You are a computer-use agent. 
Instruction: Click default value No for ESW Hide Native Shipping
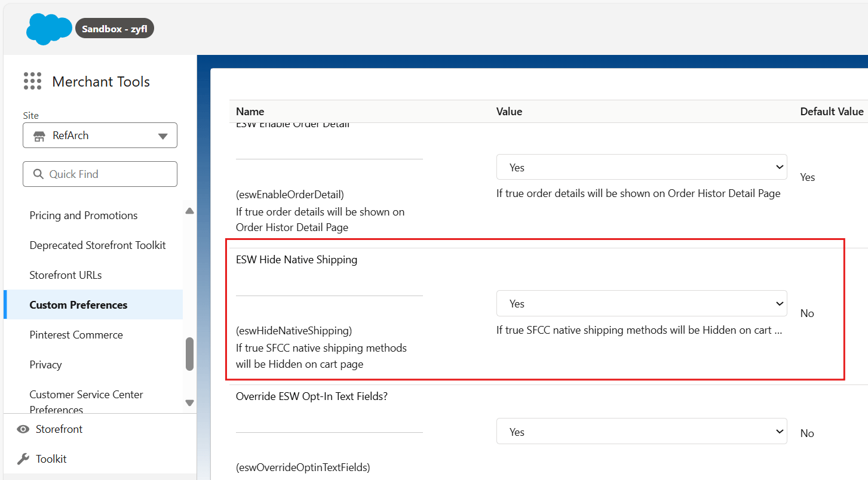coord(807,313)
